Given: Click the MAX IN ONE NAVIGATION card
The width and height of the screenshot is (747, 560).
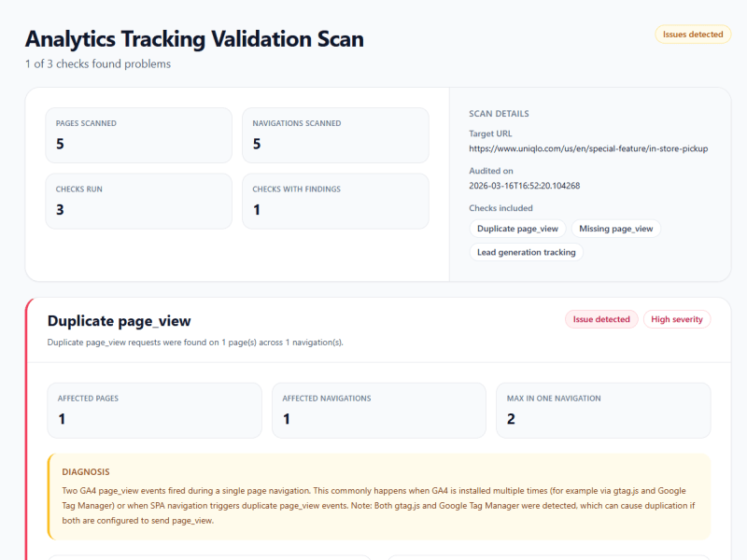Looking at the screenshot, I should (x=603, y=410).
